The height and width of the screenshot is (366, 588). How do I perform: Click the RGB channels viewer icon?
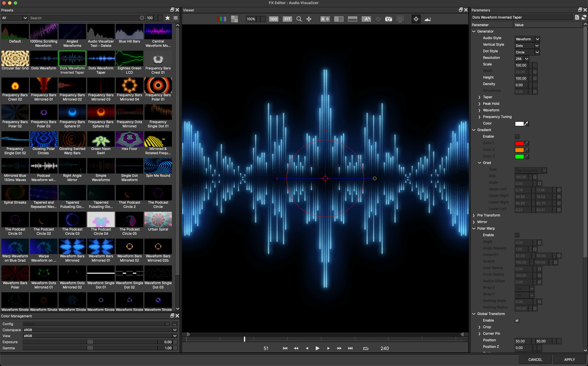pos(222,19)
